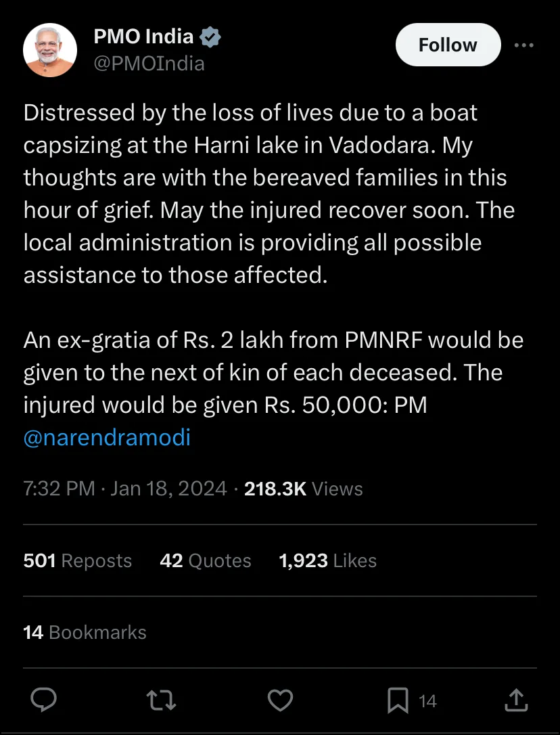View the 1,923 Likes list
The width and height of the screenshot is (560, 735).
(327, 560)
